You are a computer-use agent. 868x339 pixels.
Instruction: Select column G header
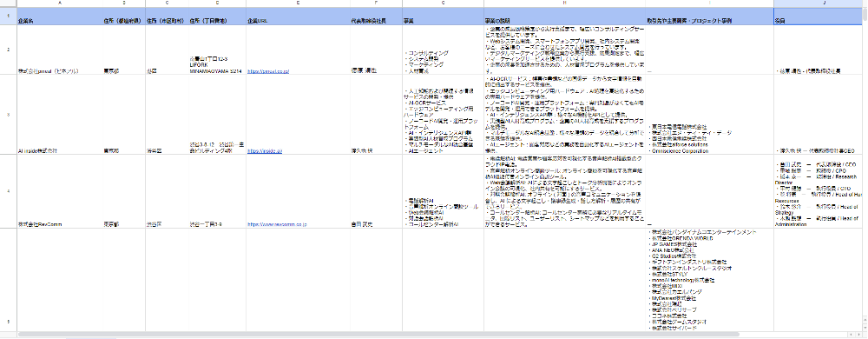click(443, 3)
